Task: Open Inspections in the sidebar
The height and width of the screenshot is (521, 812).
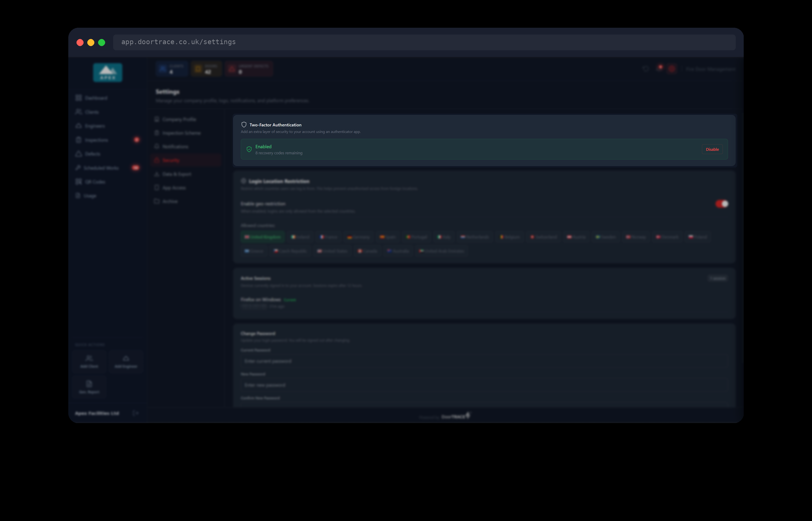Action: 107,140
